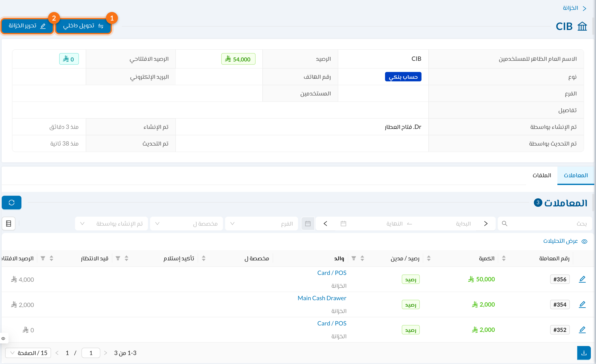The image size is (596, 364).
Task: Toggle the eye visibility widget at bottom-left
Action: (x=3, y=338)
